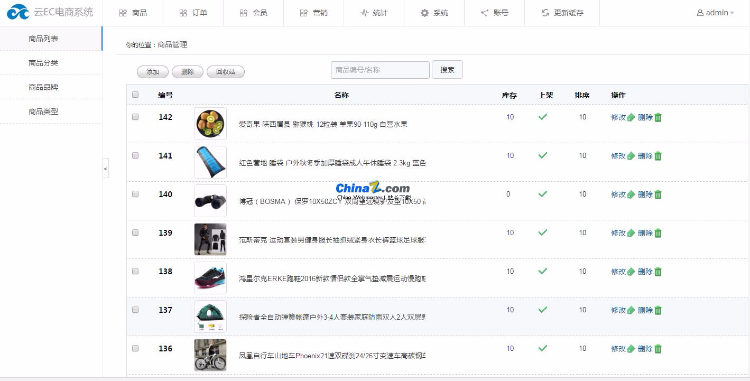750x381 pixels.
Task: Click the trash icon for product 138
Action: (x=658, y=272)
